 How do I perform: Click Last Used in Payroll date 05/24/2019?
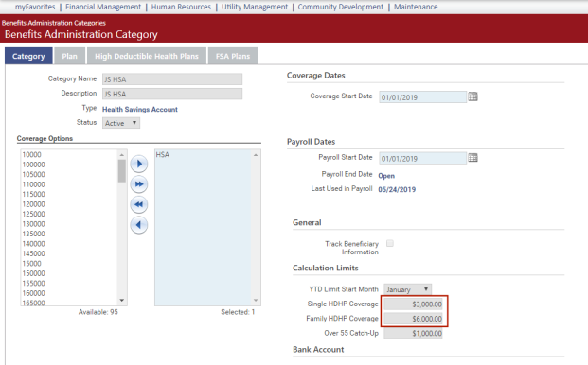397,189
